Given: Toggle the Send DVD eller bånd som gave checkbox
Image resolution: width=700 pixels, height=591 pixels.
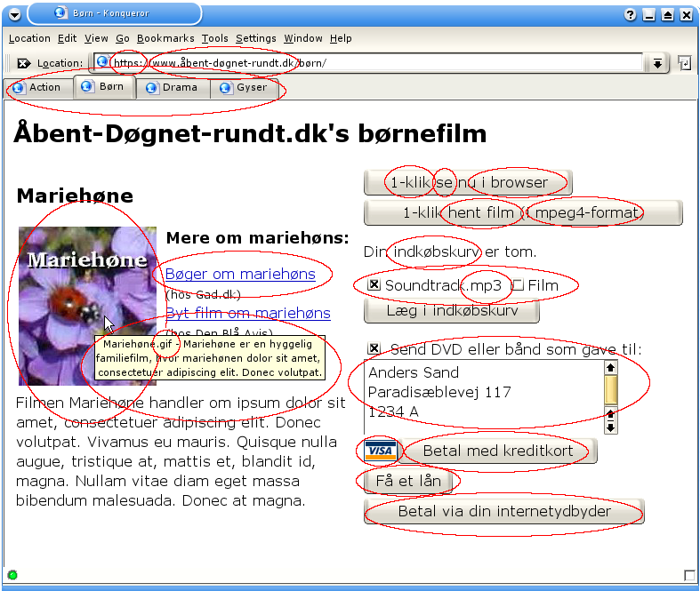Looking at the screenshot, I should click(374, 348).
